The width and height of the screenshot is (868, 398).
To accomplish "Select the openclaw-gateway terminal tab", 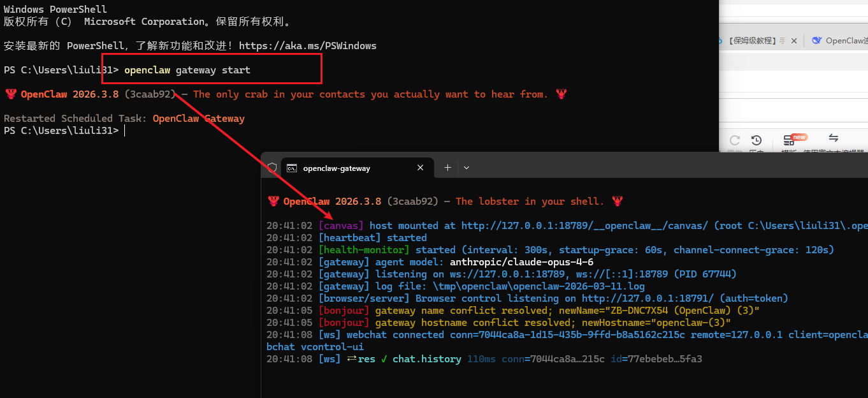I will pyautogui.click(x=358, y=168).
